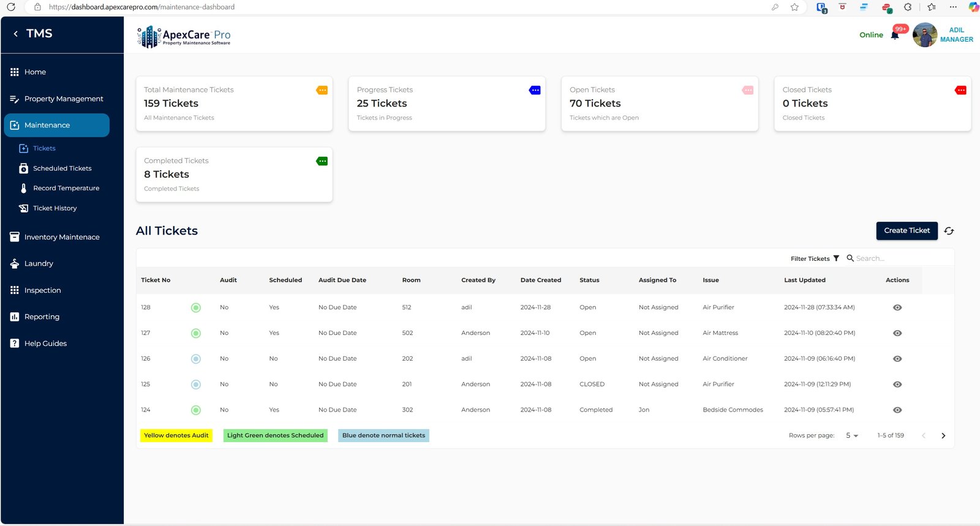The image size is (980, 526).
Task: Click the CLOSED status of ticket 125
Action: coord(592,385)
